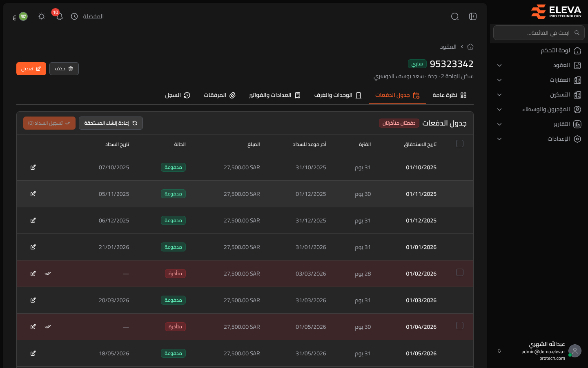
Task: Click the home breadcrumb icon
Action: point(470,47)
